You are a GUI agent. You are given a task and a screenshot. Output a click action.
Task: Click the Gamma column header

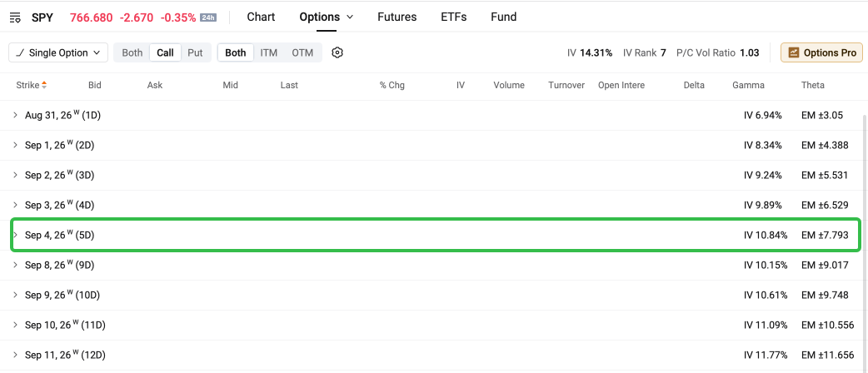[x=748, y=85]
